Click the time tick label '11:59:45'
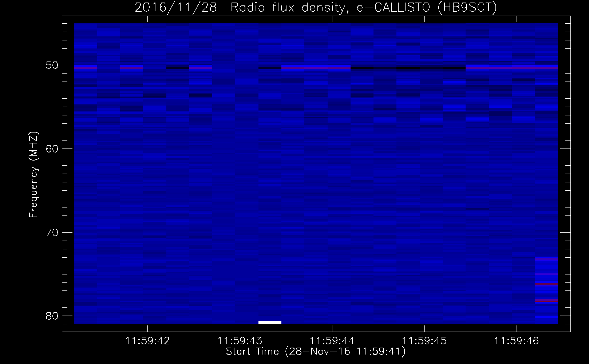 tap(424, 341)
